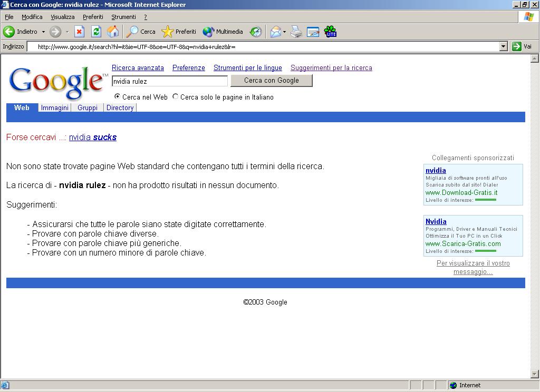Click the Google search text field
The image size is (540, 392).
170,81
